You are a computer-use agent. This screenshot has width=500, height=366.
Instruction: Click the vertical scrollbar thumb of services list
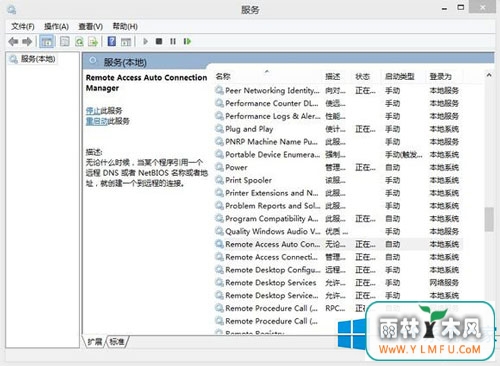pyautogui.click(x=489, y=219)
